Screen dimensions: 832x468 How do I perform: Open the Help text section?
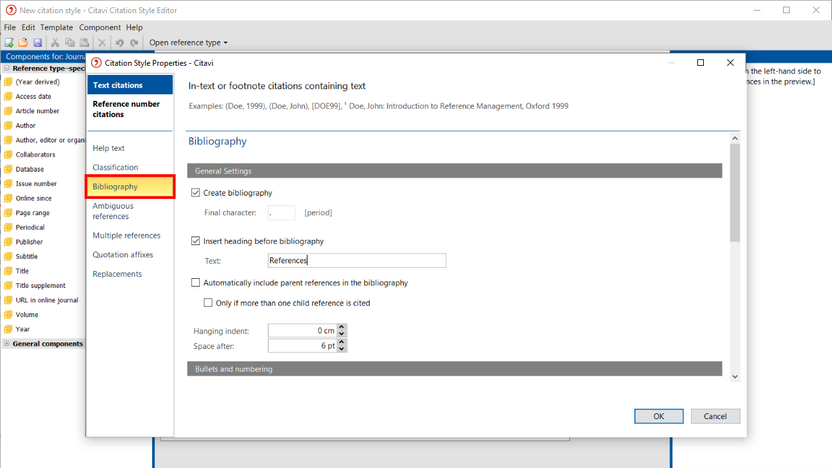pyautogui.click(x=109, y=148)
